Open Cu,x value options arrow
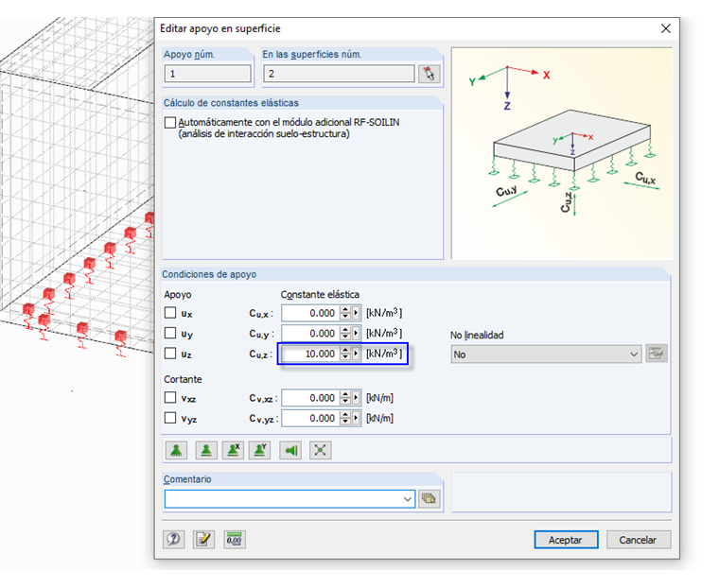Screen dimensions: 719x588 point(356,313)
